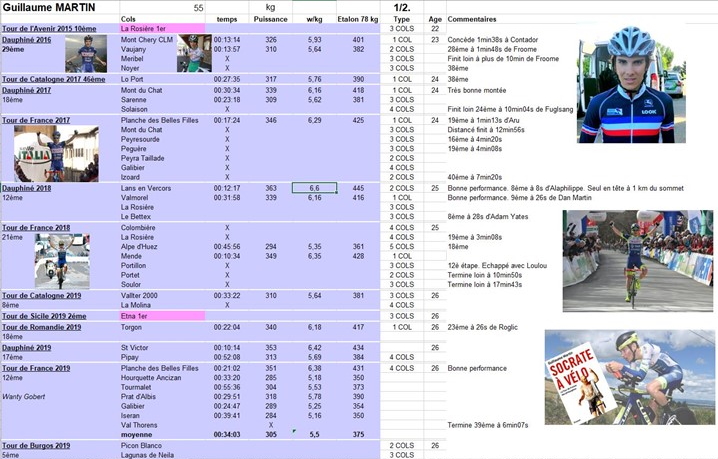
Task: Open the Dauphiné 2019 link
Action: click(x=27, y=348)
